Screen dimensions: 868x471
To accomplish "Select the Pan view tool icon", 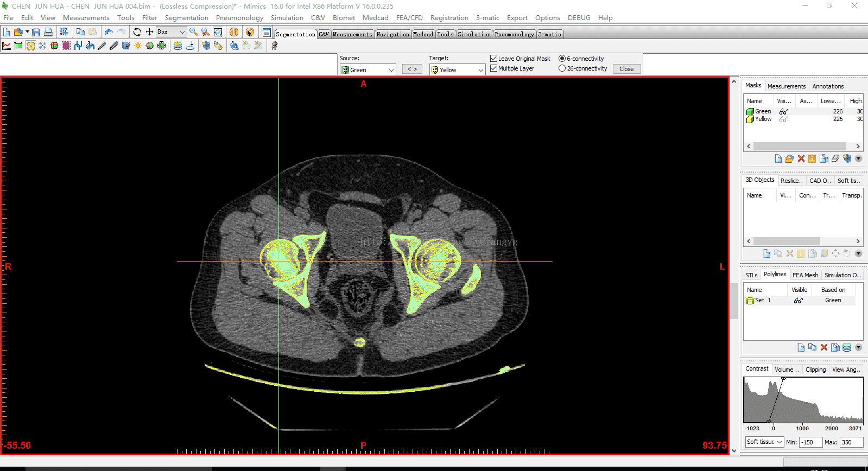I will coord(149,32).
